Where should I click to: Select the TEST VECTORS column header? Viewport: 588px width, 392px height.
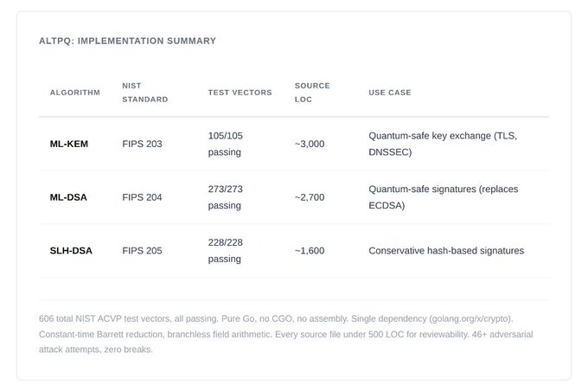(x=240, y=93)
